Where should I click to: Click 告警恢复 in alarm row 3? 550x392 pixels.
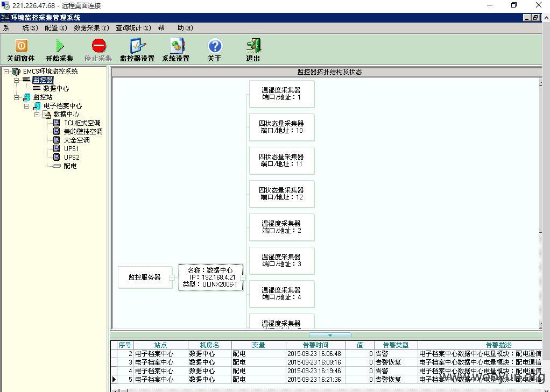click(x=389, y=362)
